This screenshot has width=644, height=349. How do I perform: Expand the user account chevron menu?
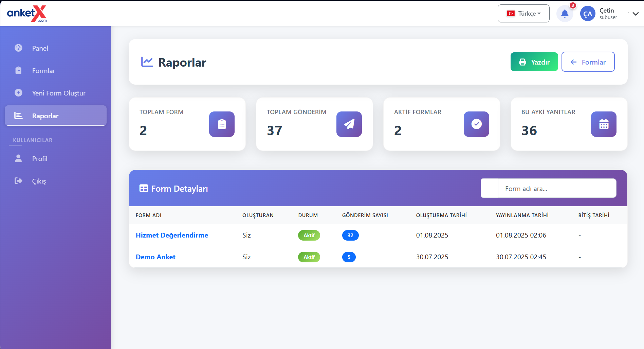tap(636, 14)
